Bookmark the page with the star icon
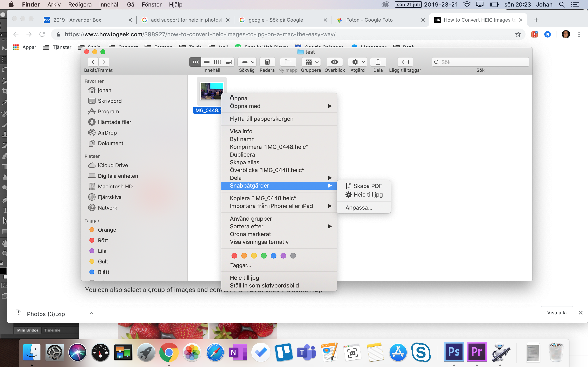This screenshot has width=588, height=367. 518,34
